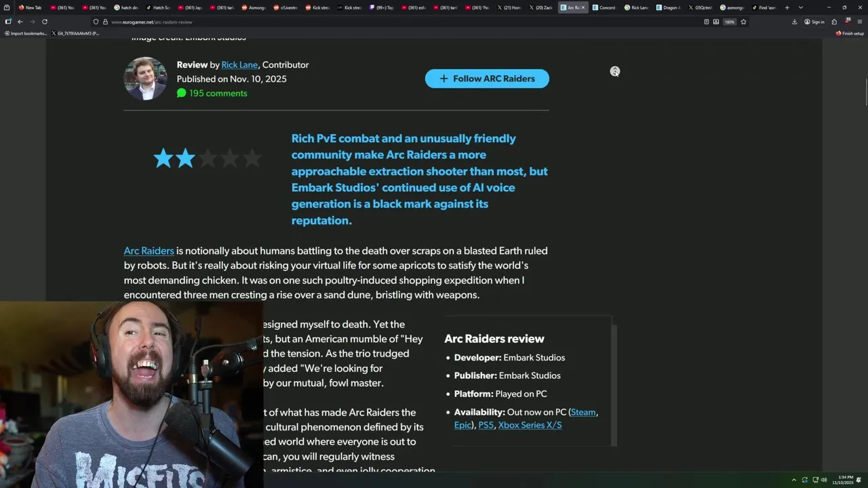The width and height of the screenshot is (868, 488).
Task: Click the 'Arc Raiders review' box heading
Action: point(494,339)
